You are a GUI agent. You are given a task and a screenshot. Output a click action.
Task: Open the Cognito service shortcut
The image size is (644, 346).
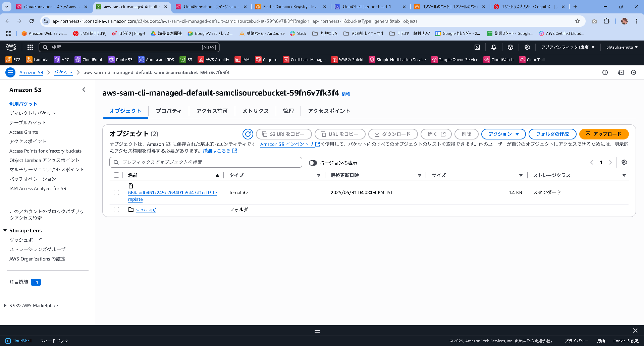[267, 59]
